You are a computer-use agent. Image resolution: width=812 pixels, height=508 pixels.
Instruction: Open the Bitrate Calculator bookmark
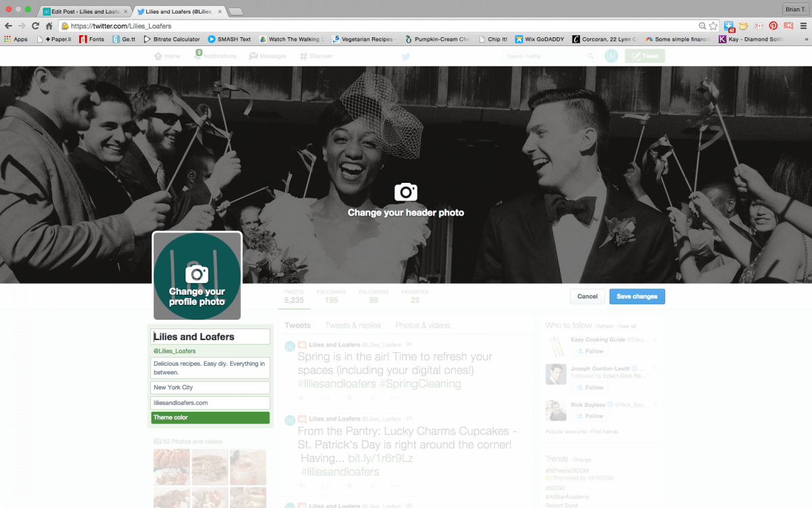click(x=172, y=39)
